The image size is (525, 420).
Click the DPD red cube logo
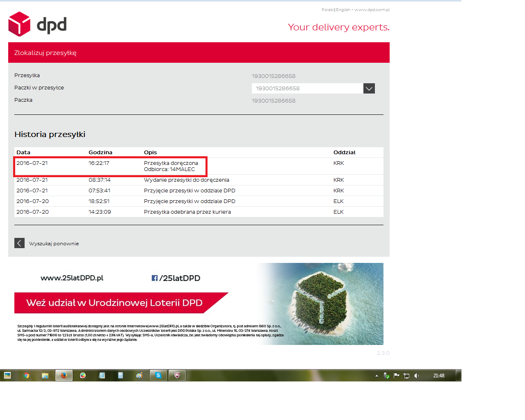tap(19, 24)
